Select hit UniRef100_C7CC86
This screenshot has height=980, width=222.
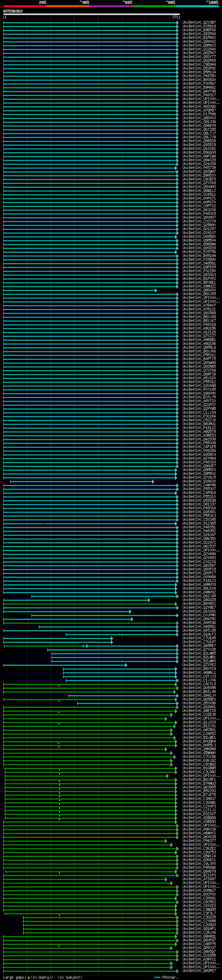click(199, 756)
